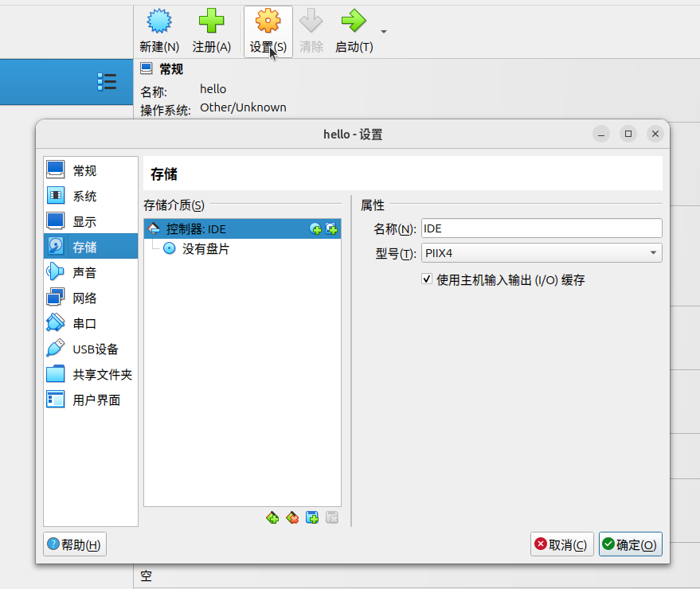Toggle the machine list view icon
The width and height of the screenshot is (700, 589).
[107, 82]
